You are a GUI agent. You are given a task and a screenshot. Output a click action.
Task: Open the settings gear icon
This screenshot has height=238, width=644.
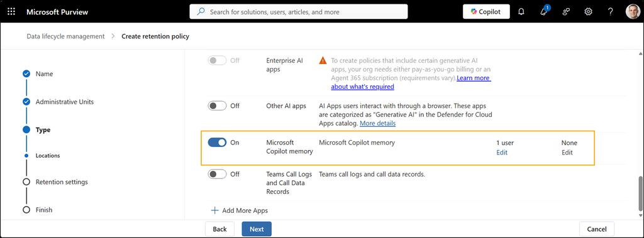(x=588, y=11)
